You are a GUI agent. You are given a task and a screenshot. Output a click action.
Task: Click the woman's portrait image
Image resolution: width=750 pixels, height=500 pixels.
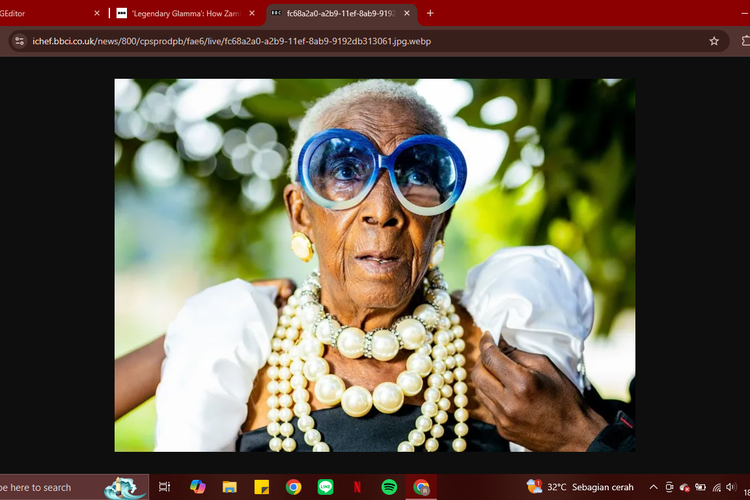click(374, 265)
